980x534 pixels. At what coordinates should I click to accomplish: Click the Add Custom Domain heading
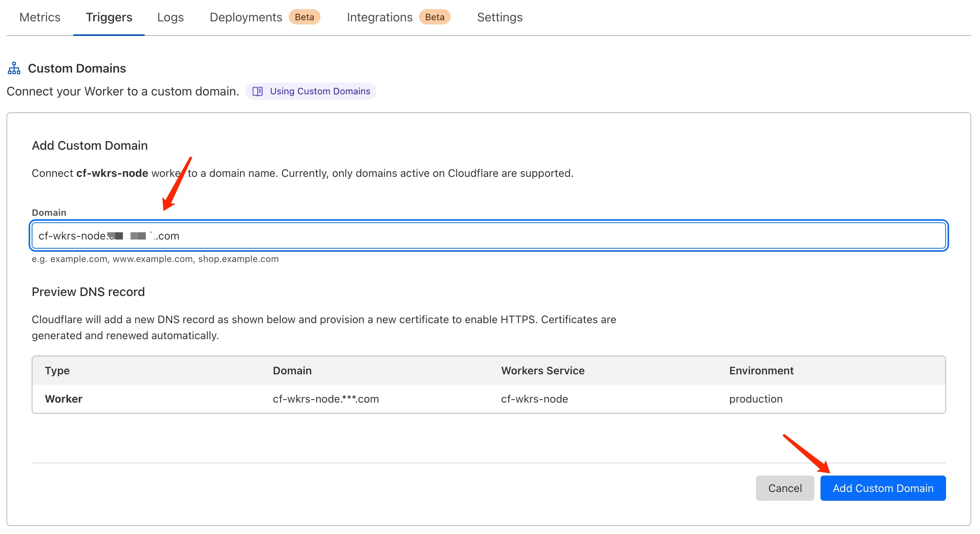[x=89, y=146]
